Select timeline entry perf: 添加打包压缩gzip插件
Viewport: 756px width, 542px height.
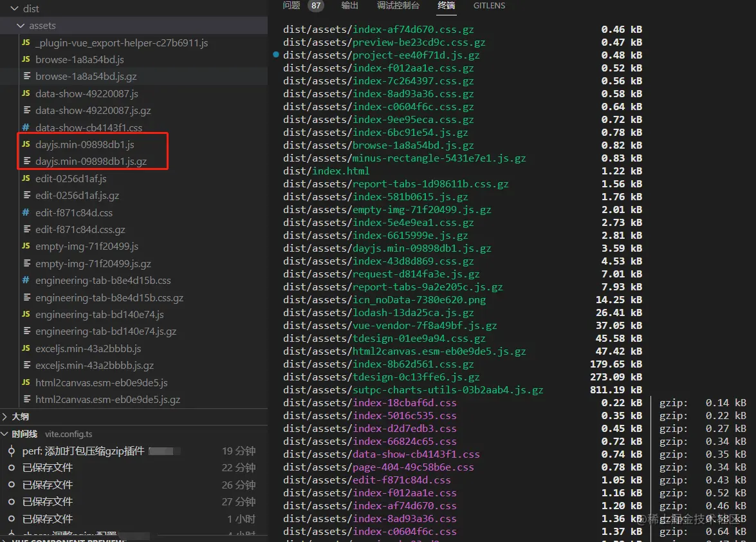pos(83,451)
